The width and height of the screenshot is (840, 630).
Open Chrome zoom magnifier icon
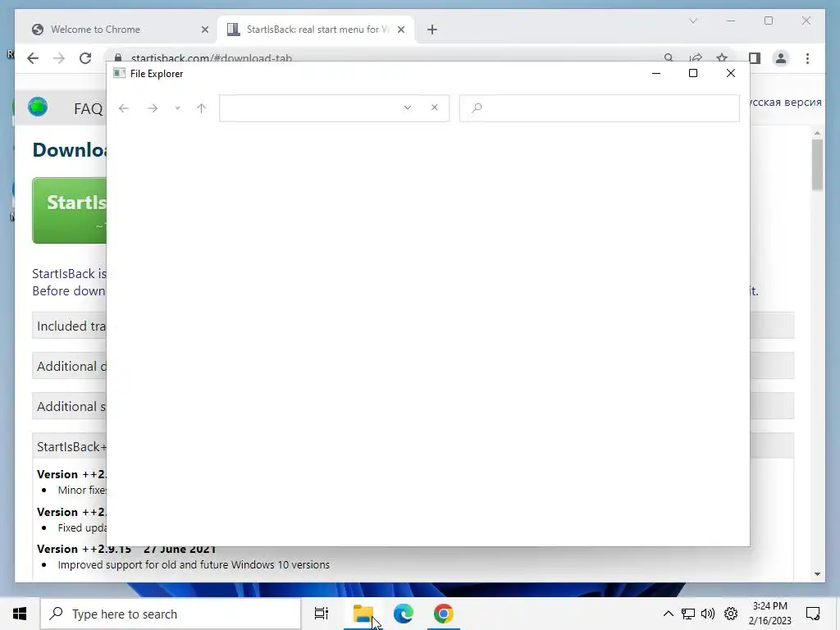click(669, 58)
